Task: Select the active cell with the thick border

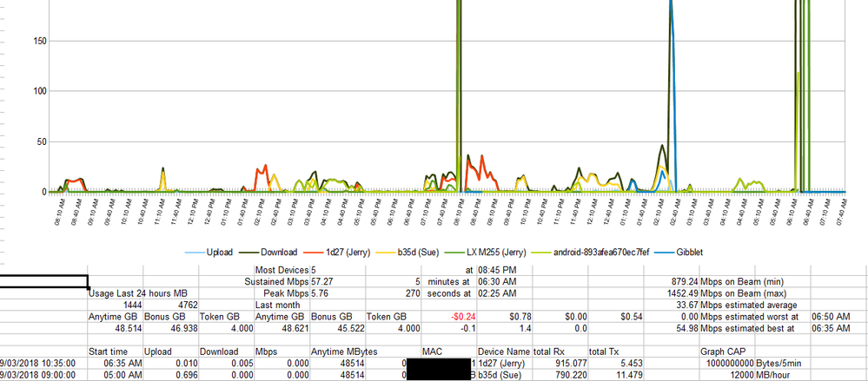Action: pos(43,281)
